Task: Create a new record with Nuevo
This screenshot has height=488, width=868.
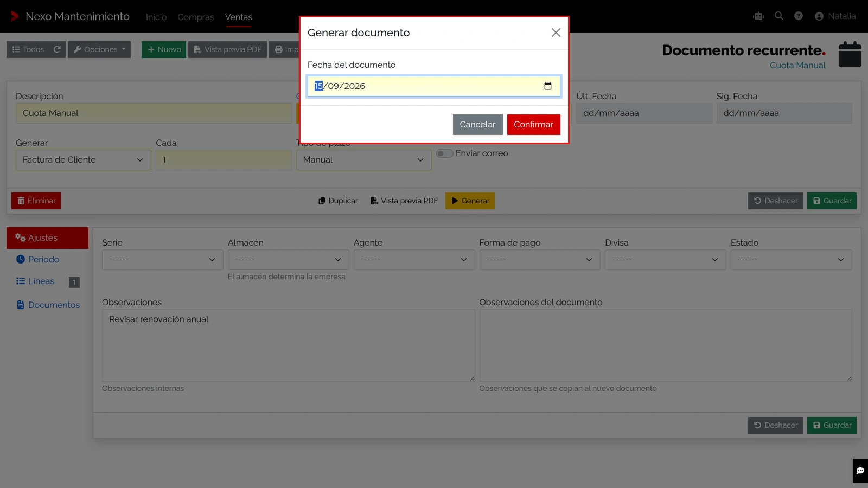Action: (x=164, y=49)
